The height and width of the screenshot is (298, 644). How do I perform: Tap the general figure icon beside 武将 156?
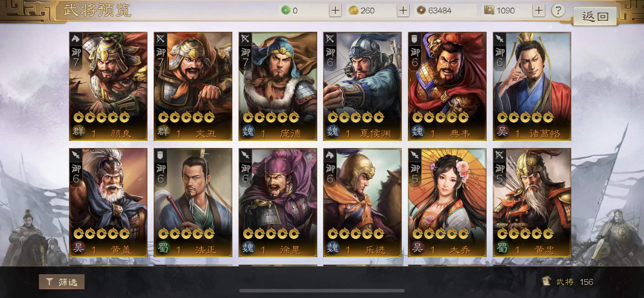547,281
